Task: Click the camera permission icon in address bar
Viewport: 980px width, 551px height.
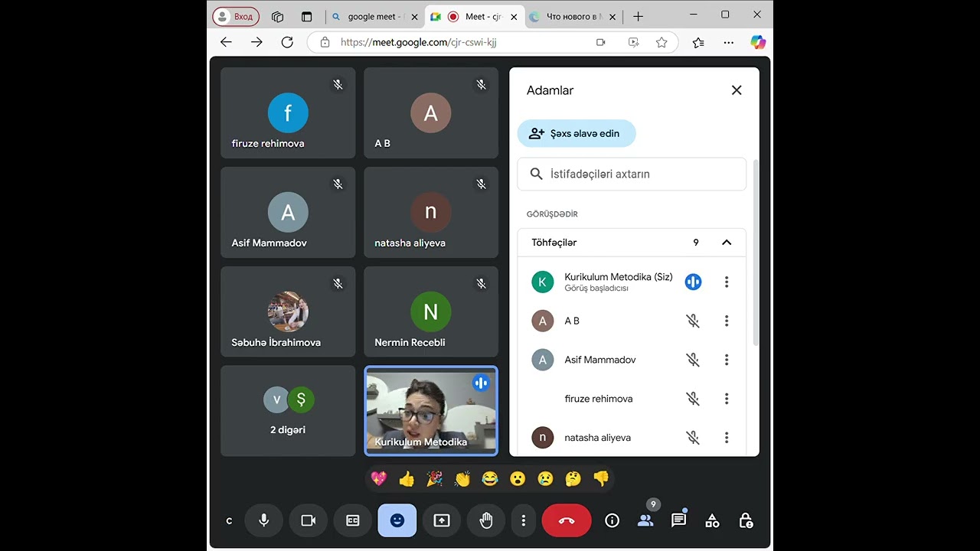Action: [x=601, y=42]
